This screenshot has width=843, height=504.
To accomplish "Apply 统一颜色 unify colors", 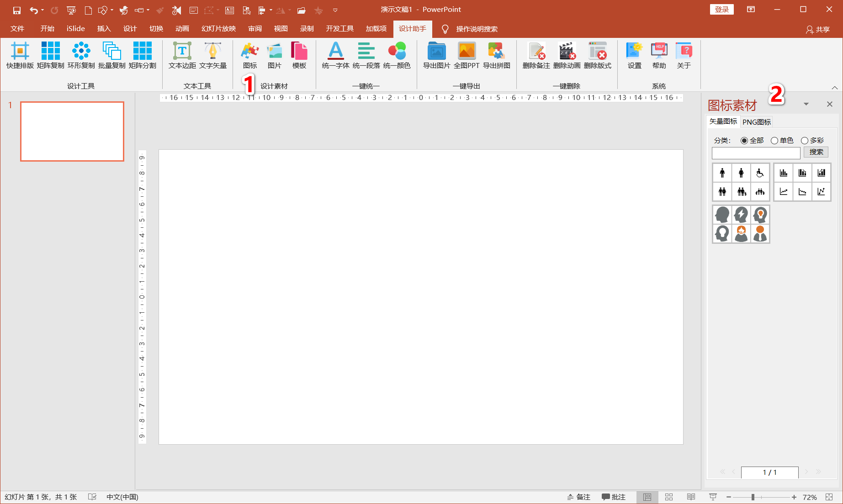I will tap(397, 56).
